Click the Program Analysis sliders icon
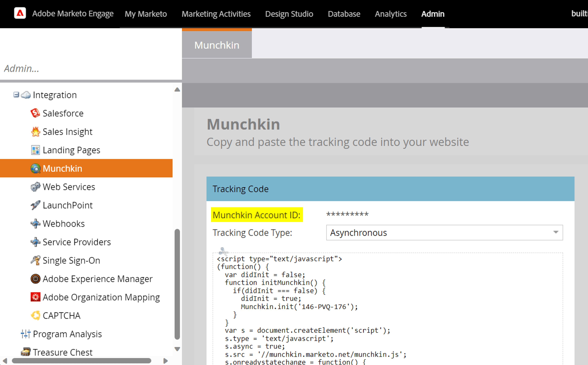588x365 pixels. 26,334
